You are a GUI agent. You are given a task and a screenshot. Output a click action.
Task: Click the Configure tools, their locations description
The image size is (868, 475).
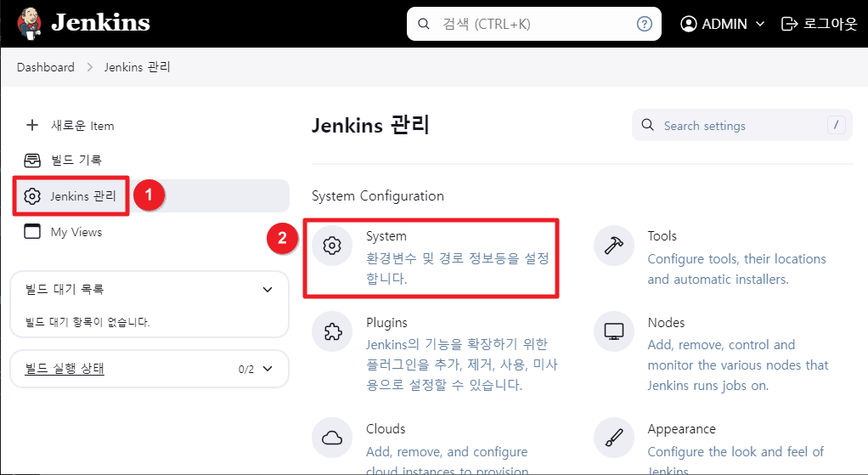click(737, 269)
